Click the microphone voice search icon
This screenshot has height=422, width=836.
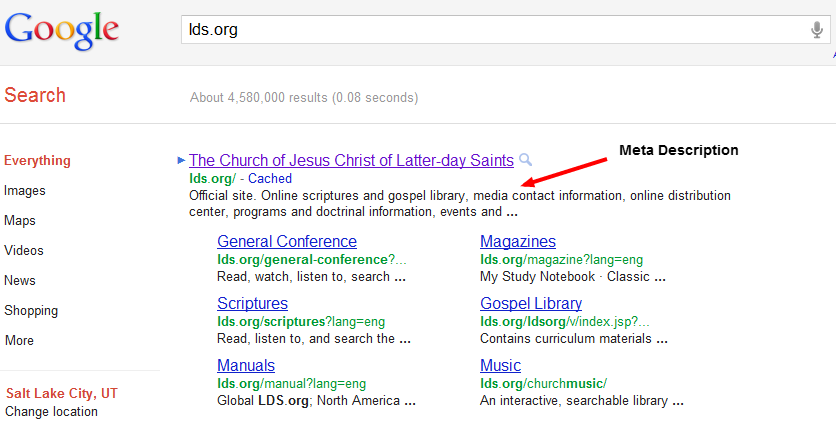[817, 30]
